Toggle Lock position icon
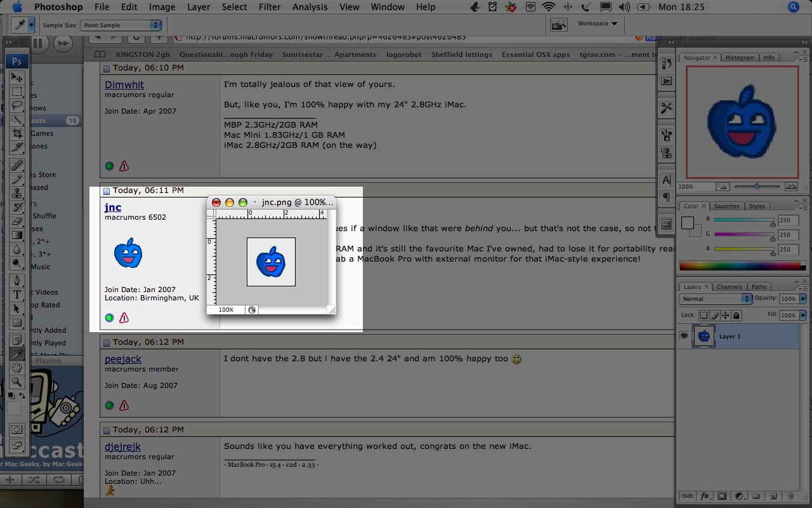Screen dimensions: 812x508 (726, 315)
